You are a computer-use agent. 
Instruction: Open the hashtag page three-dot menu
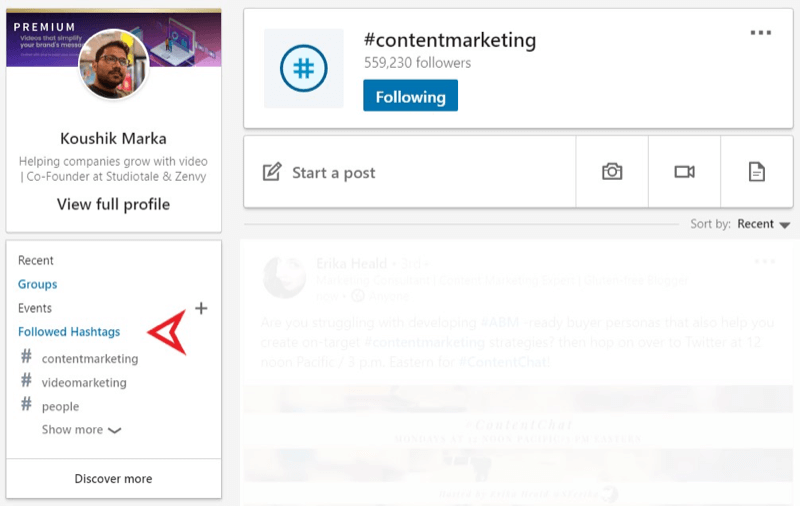761,33
